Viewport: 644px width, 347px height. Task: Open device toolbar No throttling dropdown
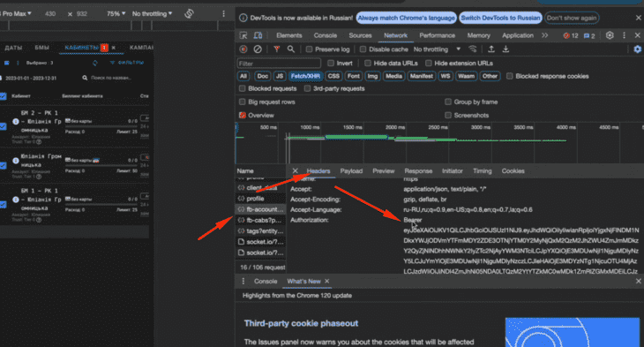[x=153, y=13]
